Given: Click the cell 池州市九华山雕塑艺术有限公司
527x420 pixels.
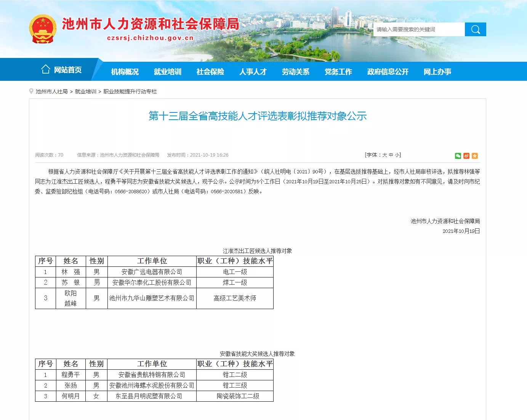Looking at the screenshot, I should [152, 298].
